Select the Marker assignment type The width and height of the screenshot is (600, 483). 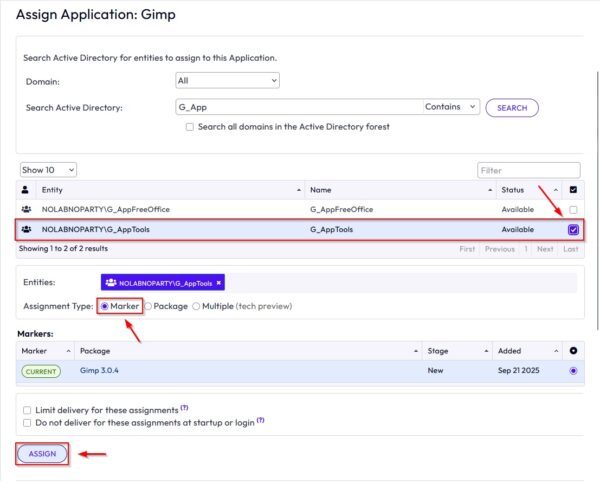pos(104,306)
